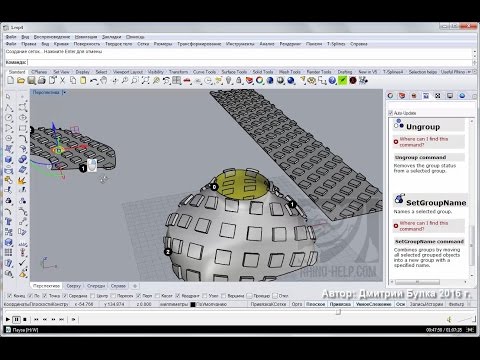
Task: Open the display monitor panel icon
Action: pos(450,96)
